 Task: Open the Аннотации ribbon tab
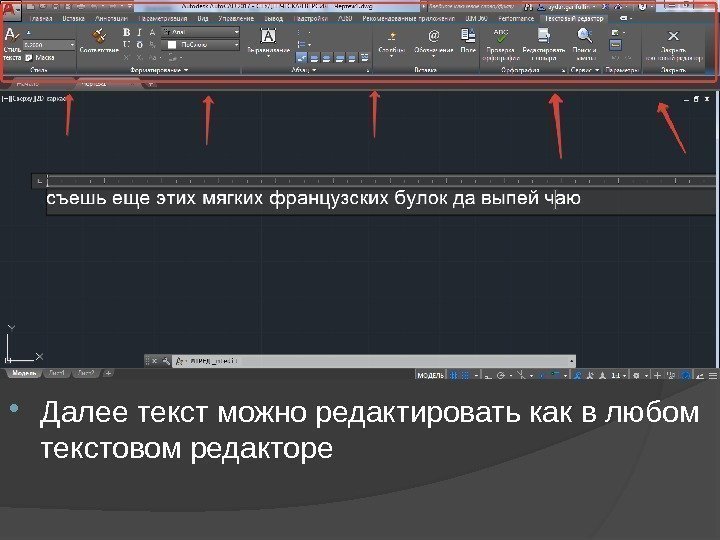111,18
